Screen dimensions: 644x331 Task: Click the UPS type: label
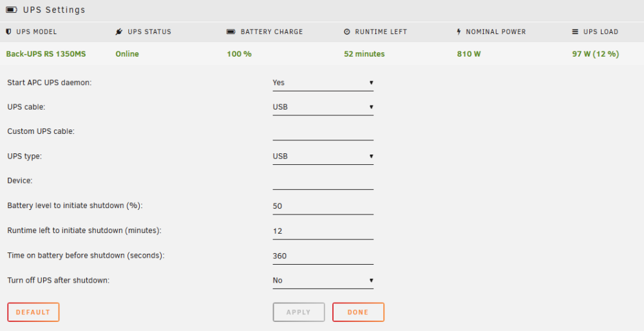coord(24,156)
